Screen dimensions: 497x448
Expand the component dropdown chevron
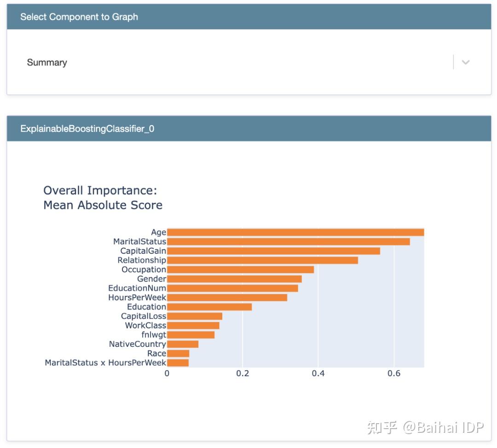465,62
